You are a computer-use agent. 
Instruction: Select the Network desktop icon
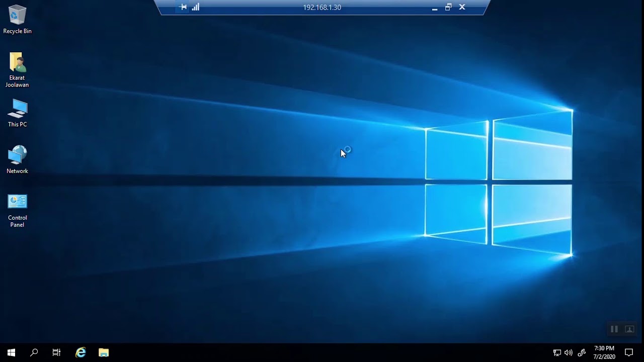pyautogui.click(x=17, y=160)
